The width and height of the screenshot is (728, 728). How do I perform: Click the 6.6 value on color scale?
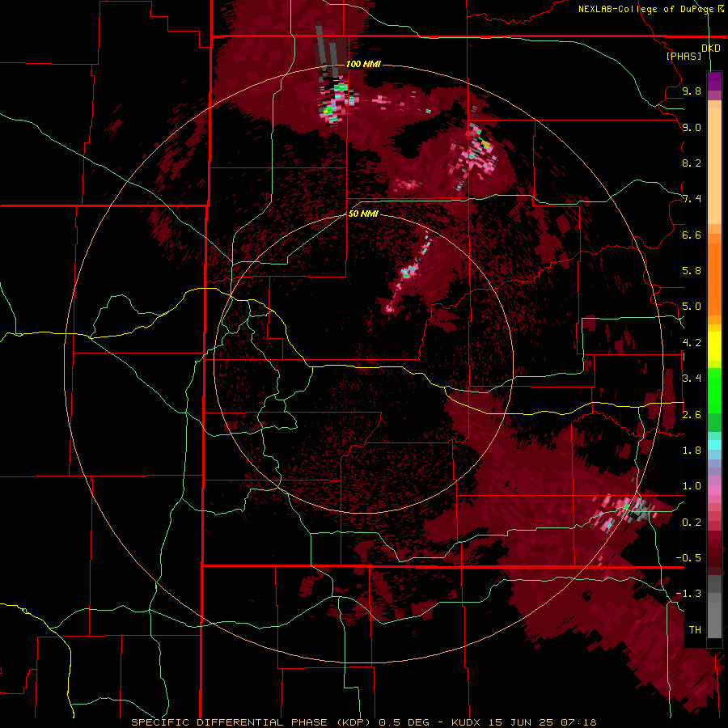pos(692,235)
